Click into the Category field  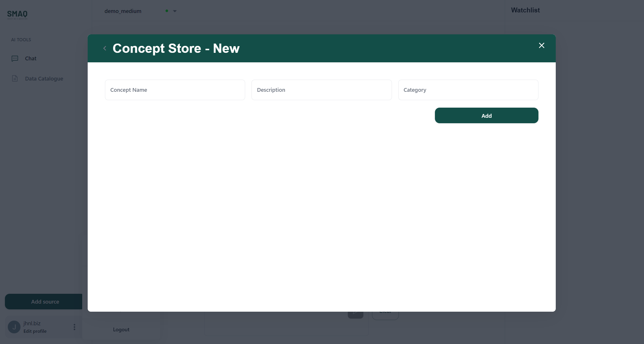click(468, 90)
